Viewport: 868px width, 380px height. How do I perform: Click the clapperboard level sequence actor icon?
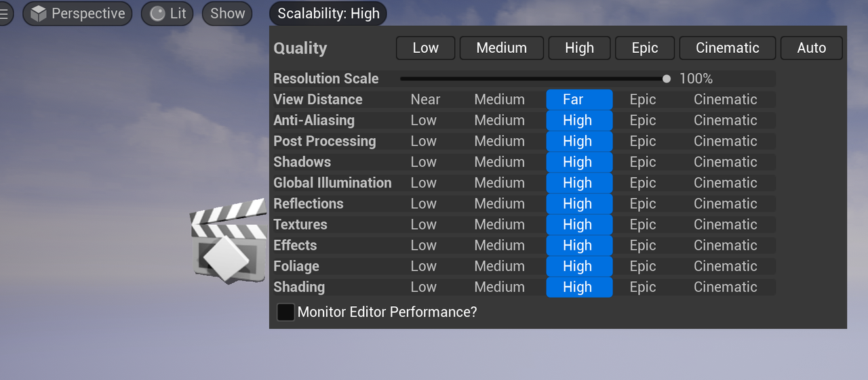click(x=229, y=240)
